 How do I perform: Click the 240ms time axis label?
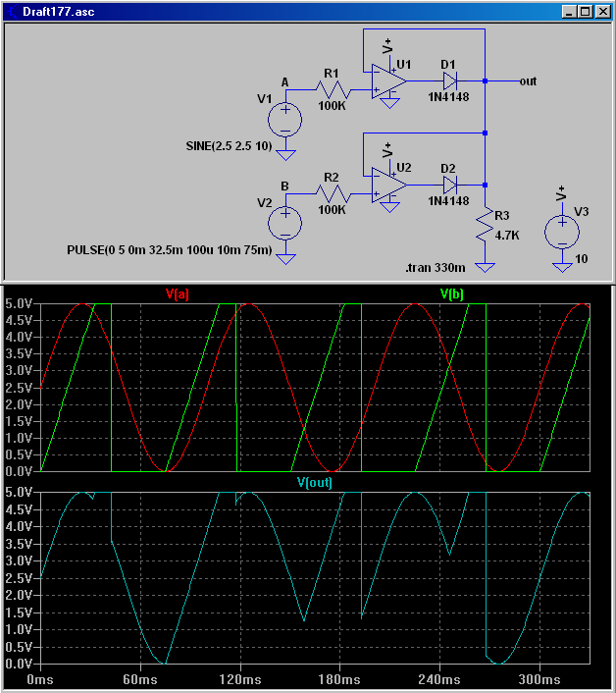(x=439, y=679)
